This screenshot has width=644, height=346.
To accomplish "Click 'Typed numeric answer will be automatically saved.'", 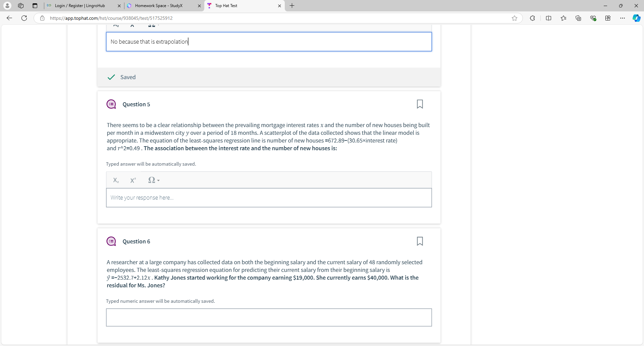I will 160,301.
